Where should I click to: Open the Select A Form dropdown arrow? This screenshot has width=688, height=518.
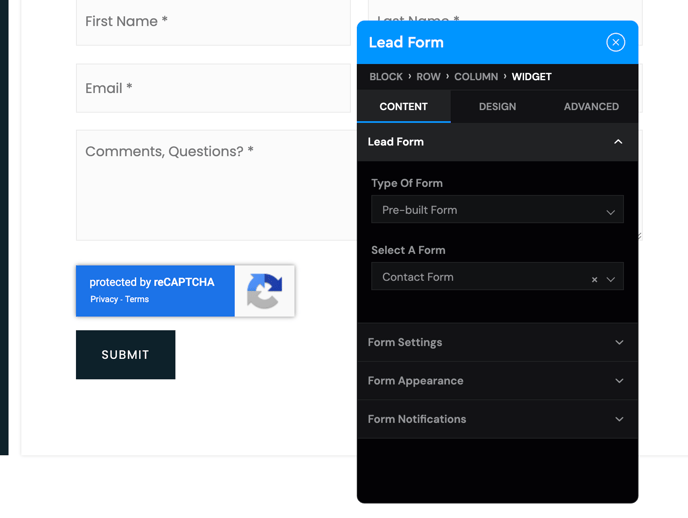[611, 279]
